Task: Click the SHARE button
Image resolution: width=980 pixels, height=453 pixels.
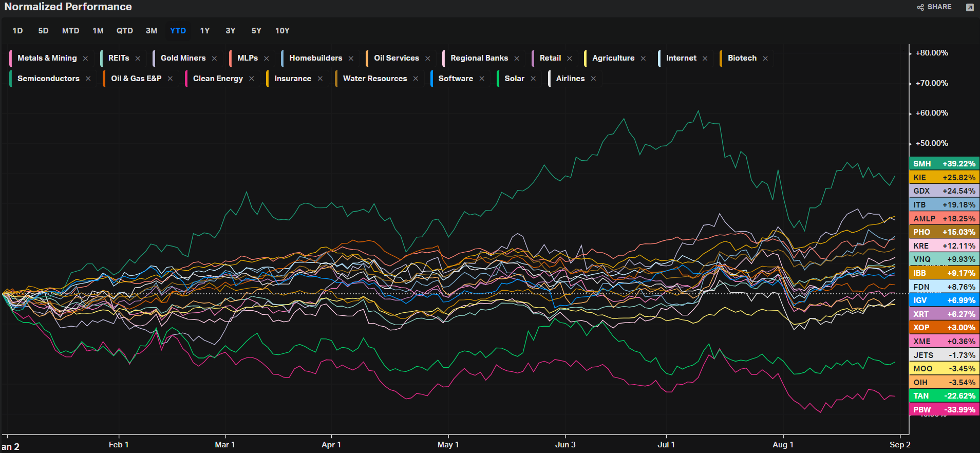Action: (x=934, y=7)
